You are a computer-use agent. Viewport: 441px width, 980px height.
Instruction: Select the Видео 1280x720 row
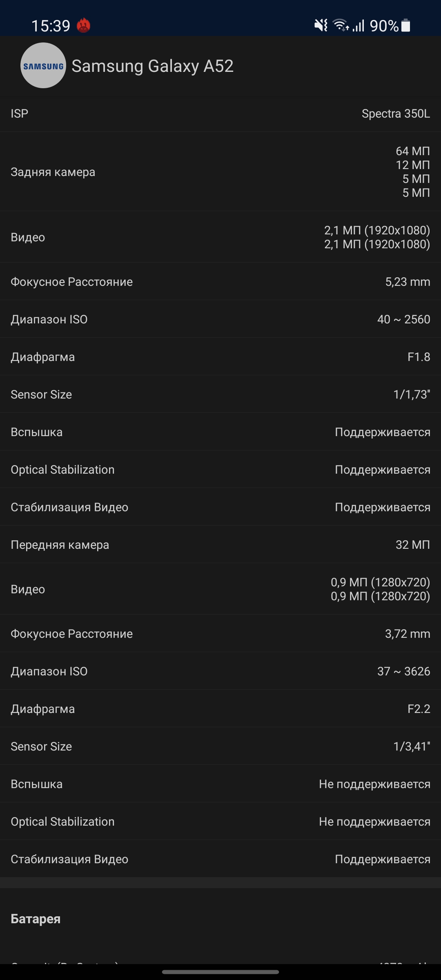pyautogui.click(x=220, y=589)
